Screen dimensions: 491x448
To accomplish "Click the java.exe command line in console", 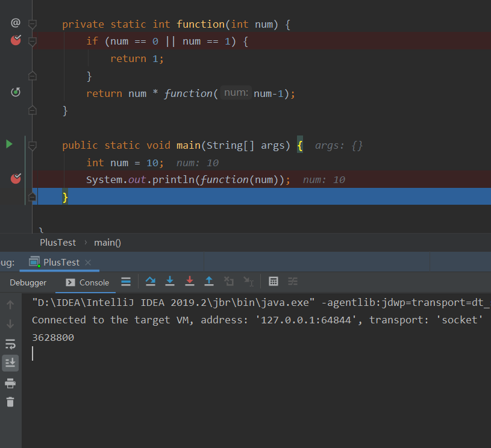I will pyautogui.click(x=261, y=302).
